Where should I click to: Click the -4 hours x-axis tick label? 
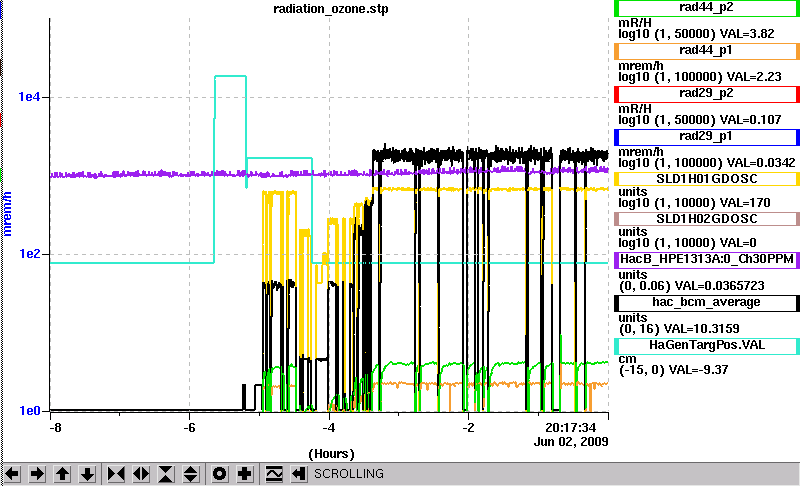pyautogui.click(x=329, y=427)
